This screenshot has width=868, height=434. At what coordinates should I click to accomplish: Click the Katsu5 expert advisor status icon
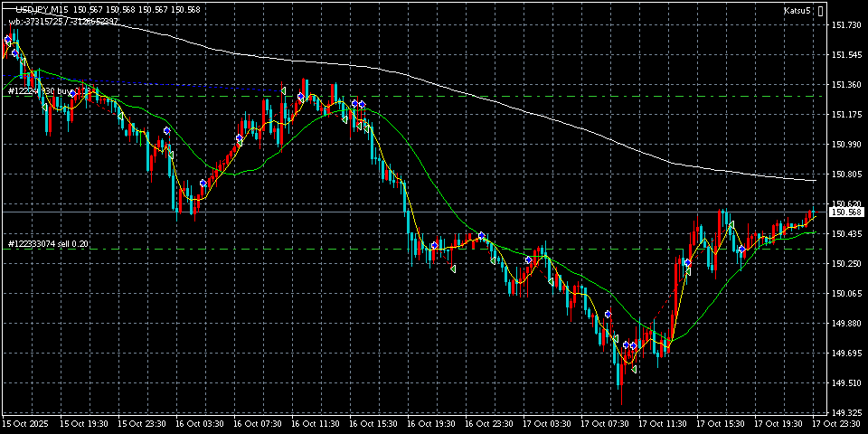point(821,11)
